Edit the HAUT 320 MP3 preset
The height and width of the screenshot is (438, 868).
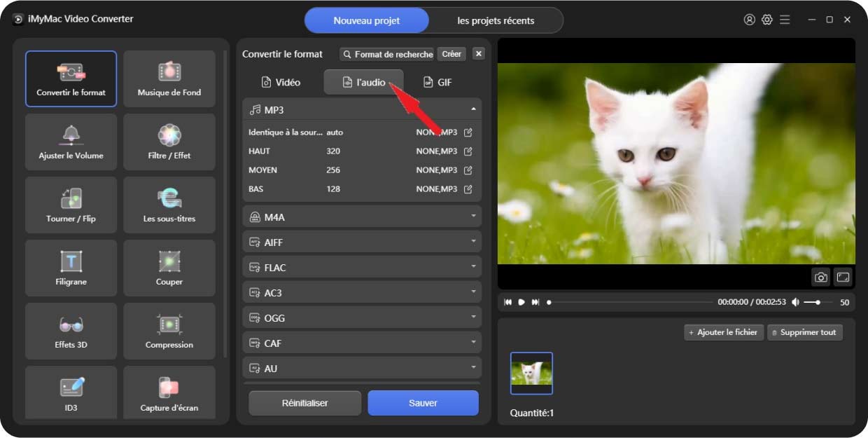click(468, 151)
